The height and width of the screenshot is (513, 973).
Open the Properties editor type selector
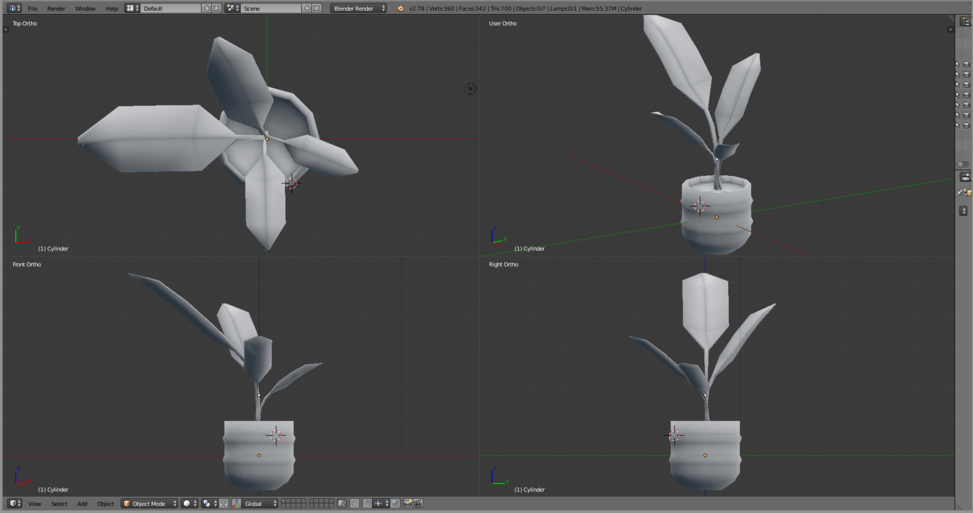tap(965, 177)
